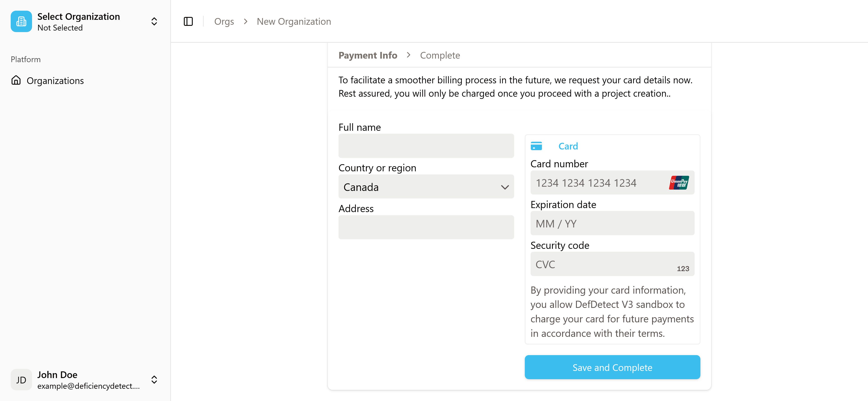Click the card authorization terms text
Image resolution: width=868 pixels, height=401 pixels.
612,312
